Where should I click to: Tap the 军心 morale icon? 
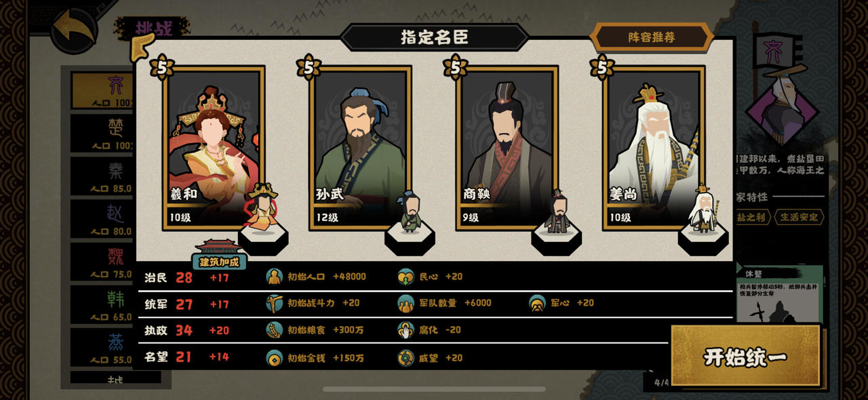click(x=537, y=303)
